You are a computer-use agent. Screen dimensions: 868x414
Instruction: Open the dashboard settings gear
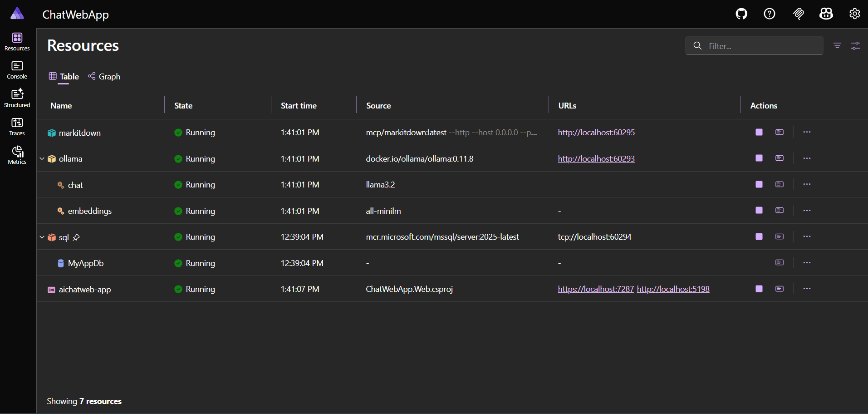coord(855,14)
